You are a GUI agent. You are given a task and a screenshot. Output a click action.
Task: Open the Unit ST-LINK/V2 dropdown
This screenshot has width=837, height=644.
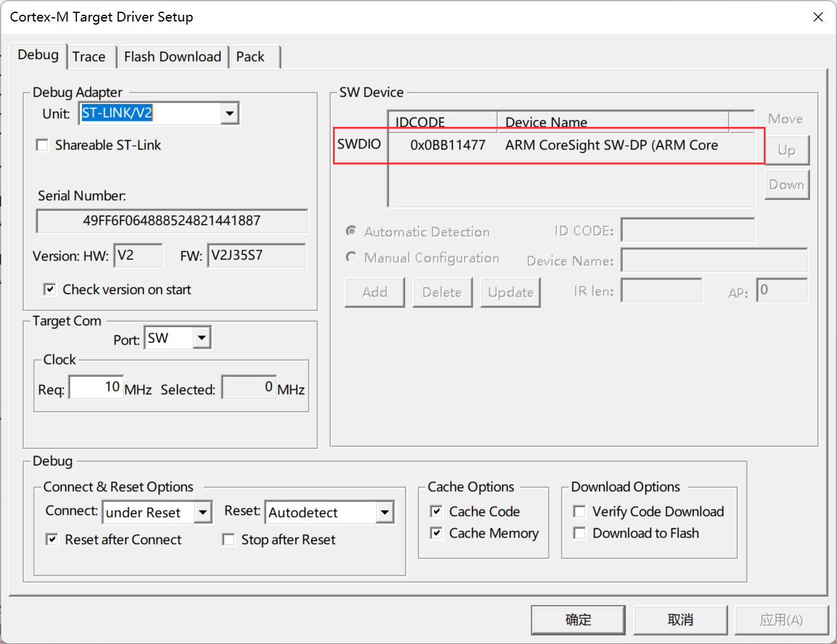230,113
